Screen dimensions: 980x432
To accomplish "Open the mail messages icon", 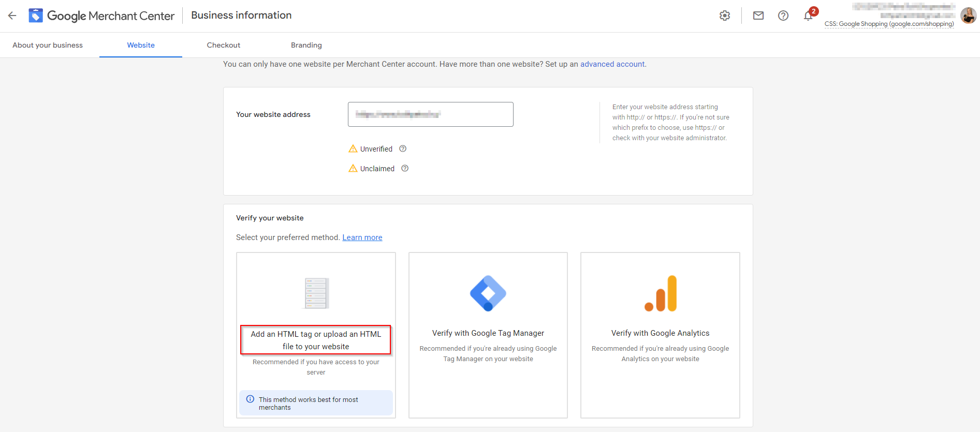I will pos(758,16).
